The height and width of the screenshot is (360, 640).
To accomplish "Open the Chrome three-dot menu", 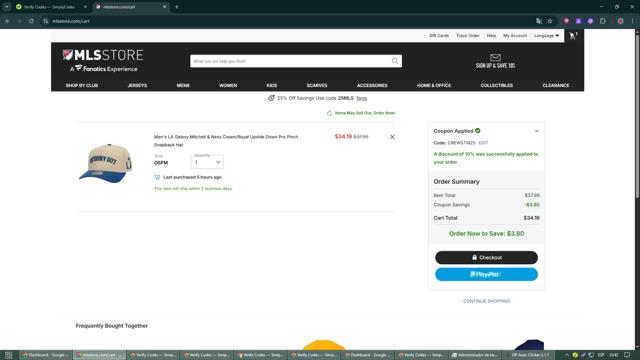I will 632,21.
